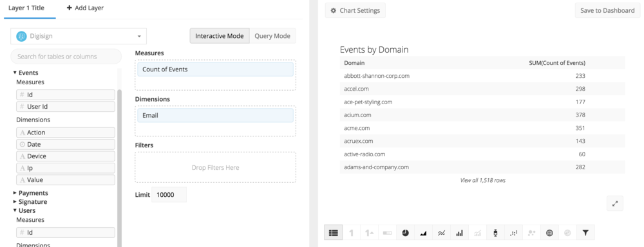
Task: Click the Digisign data source logo
Action: coord(21,36)
